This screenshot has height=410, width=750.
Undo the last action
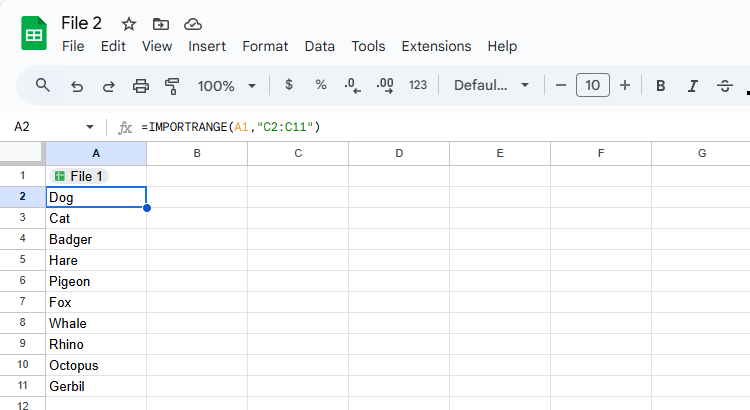pos(77,86)
